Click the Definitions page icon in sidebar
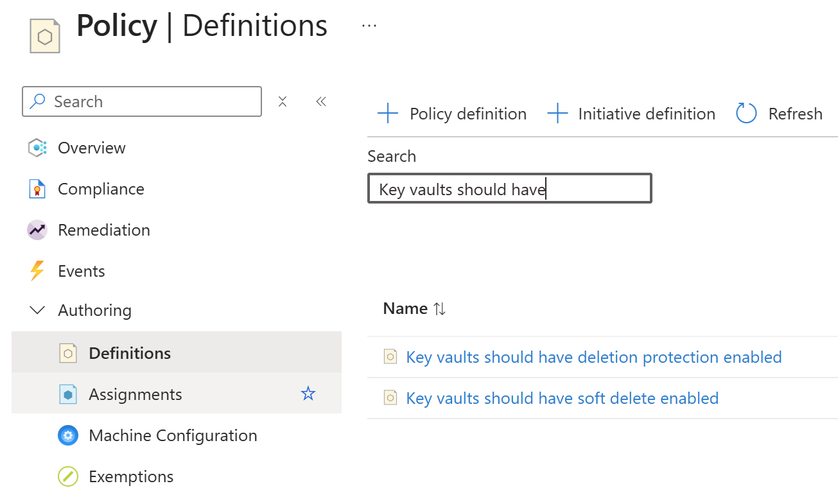838x504 pixels. [68, 353]
